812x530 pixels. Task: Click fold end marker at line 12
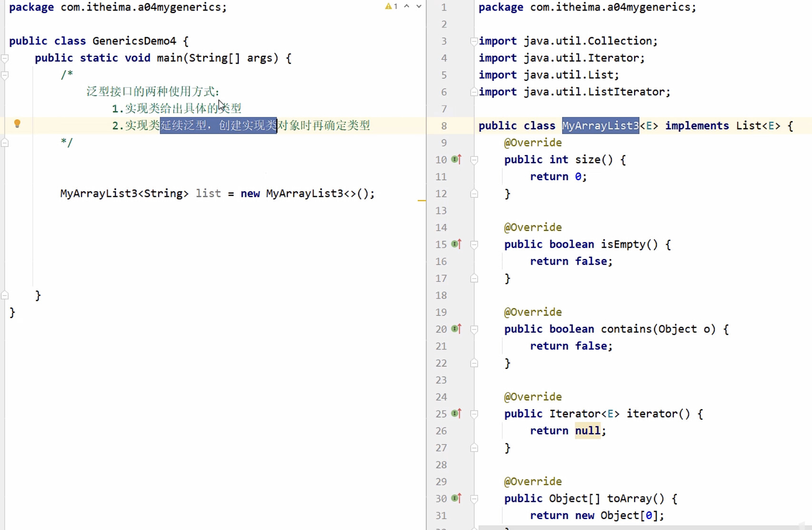[x=474, y=193]
